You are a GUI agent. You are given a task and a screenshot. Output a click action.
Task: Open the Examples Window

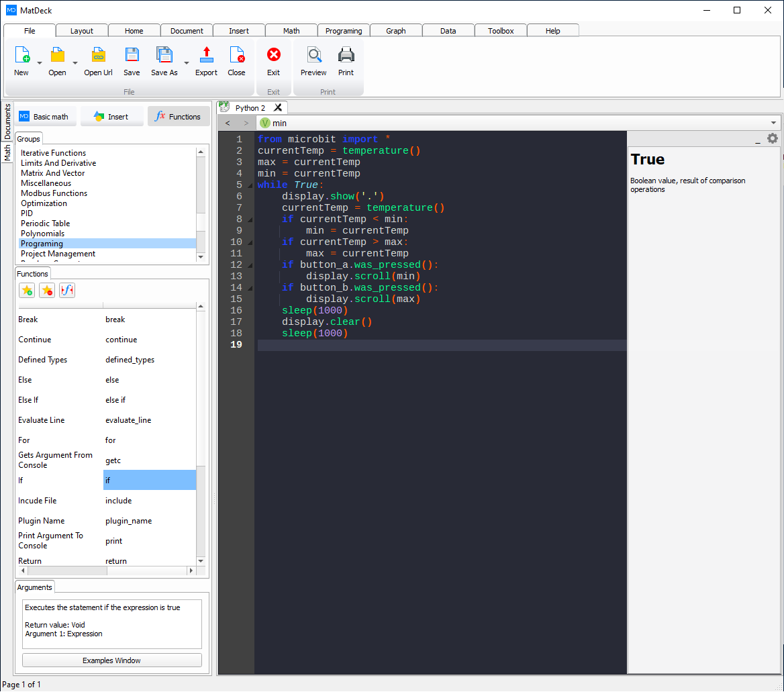click(x=111, y=660)
